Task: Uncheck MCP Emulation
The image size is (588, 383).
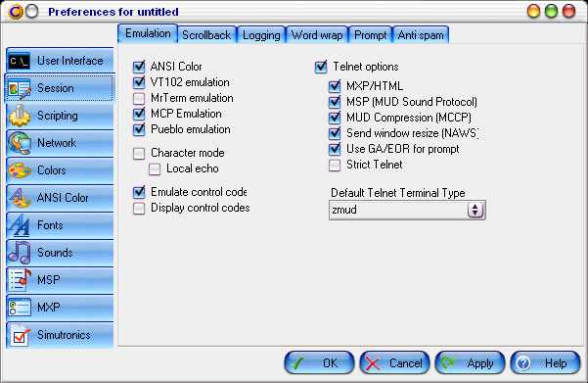Action: (x=139, y=114)
